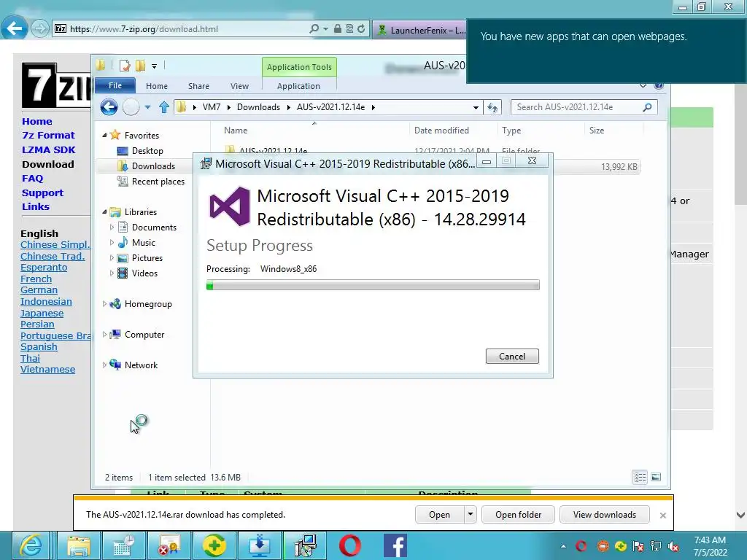The height and width of the screenshot is (560, 747).
Task: Go back in File Explorer
Action: point(109,107)
